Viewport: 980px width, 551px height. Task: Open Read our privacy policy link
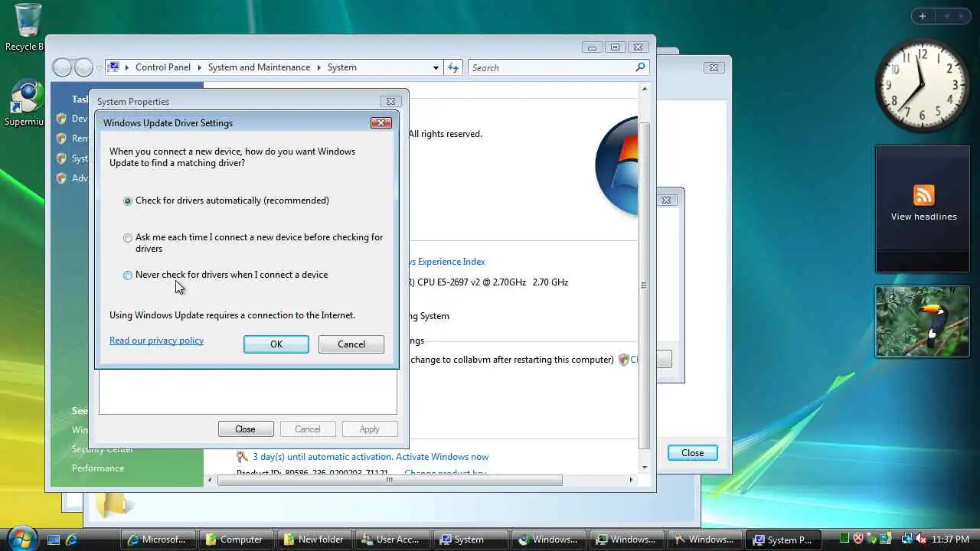tap(156, 341)
